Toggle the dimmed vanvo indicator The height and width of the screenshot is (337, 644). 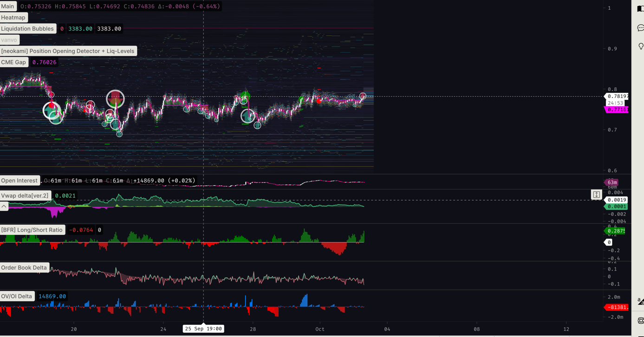click(9, 40)
